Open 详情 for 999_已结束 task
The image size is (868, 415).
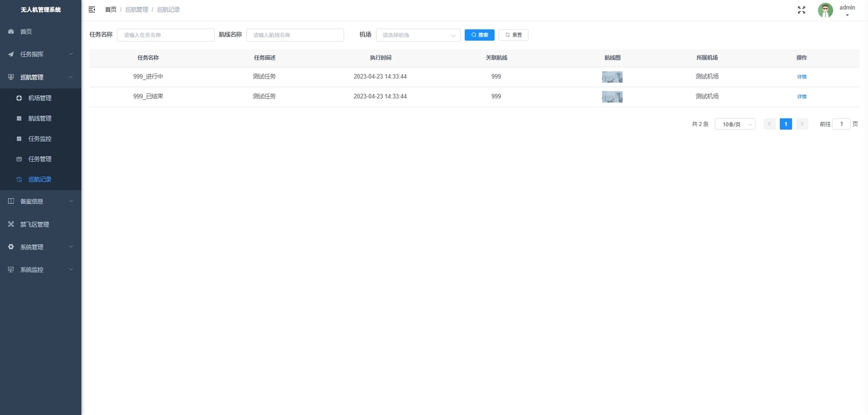[801, 97]
